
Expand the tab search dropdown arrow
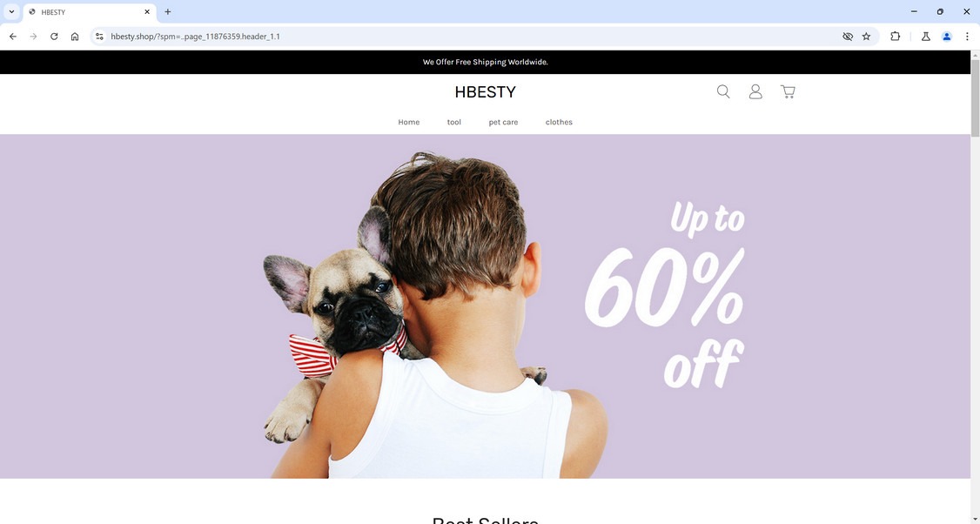[11, 12]
